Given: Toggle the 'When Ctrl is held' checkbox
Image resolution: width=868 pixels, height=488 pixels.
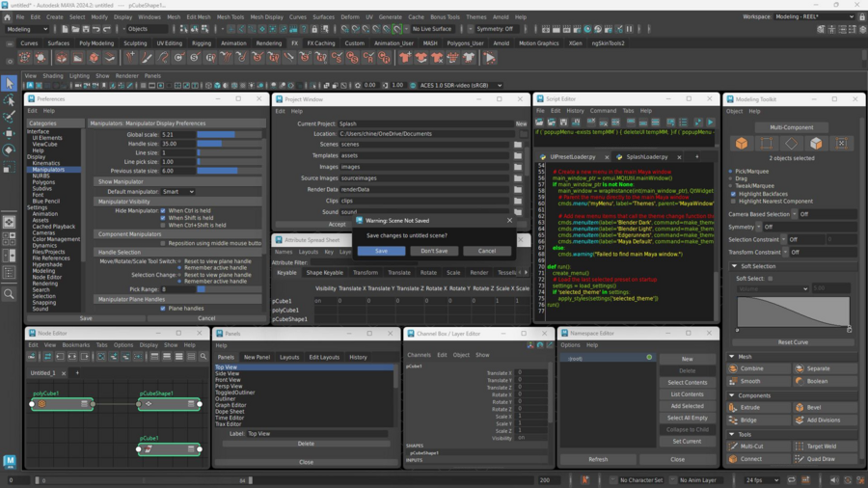Looking at the screenshot, I should click(163, 210).
